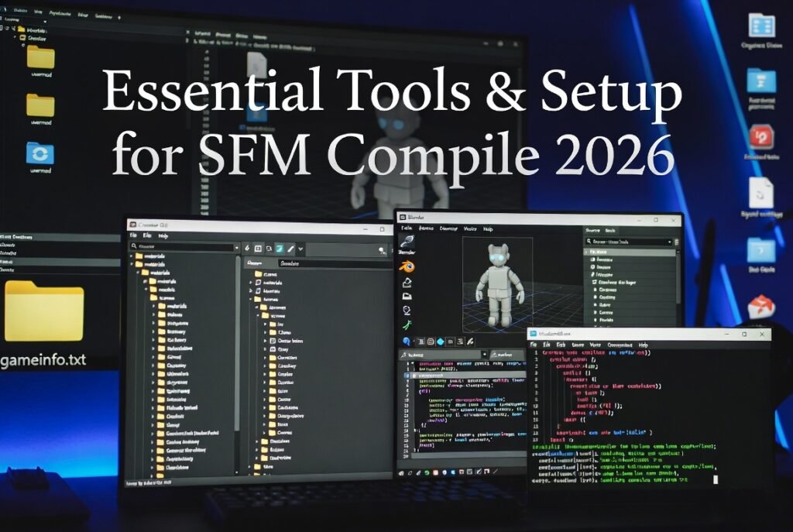The image size is (793, 532).
Task: Click the trash icon beside Blender's outliner search
Action: coord(677,242)
